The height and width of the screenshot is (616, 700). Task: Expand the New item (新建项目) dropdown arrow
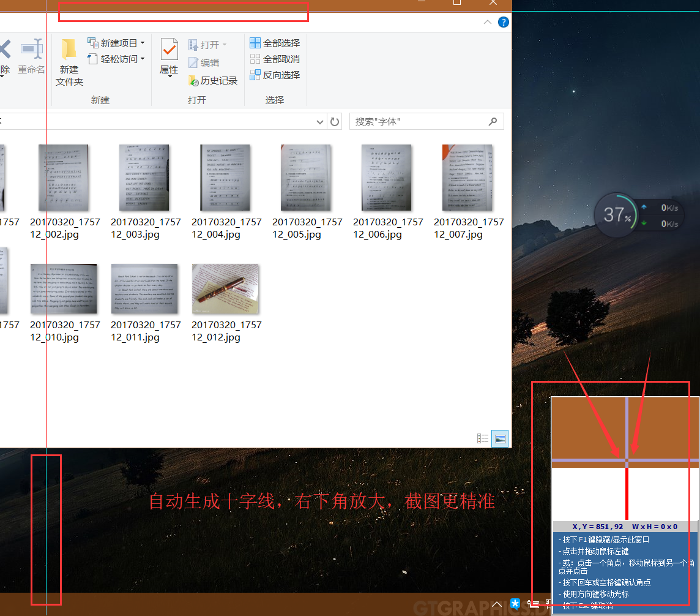[143, 43]
